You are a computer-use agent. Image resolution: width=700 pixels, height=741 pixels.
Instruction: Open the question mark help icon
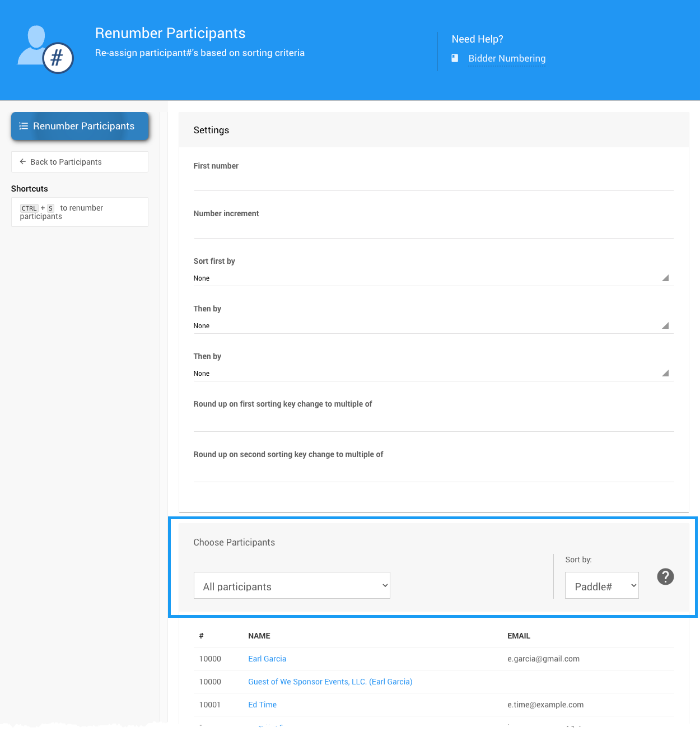click(665, 576)
